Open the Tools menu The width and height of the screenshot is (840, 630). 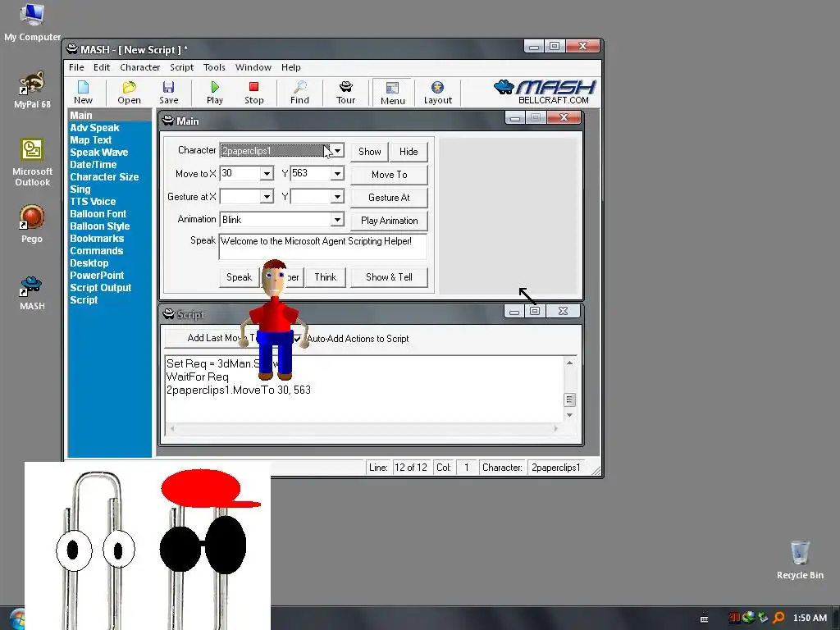[x=214, y=67]
